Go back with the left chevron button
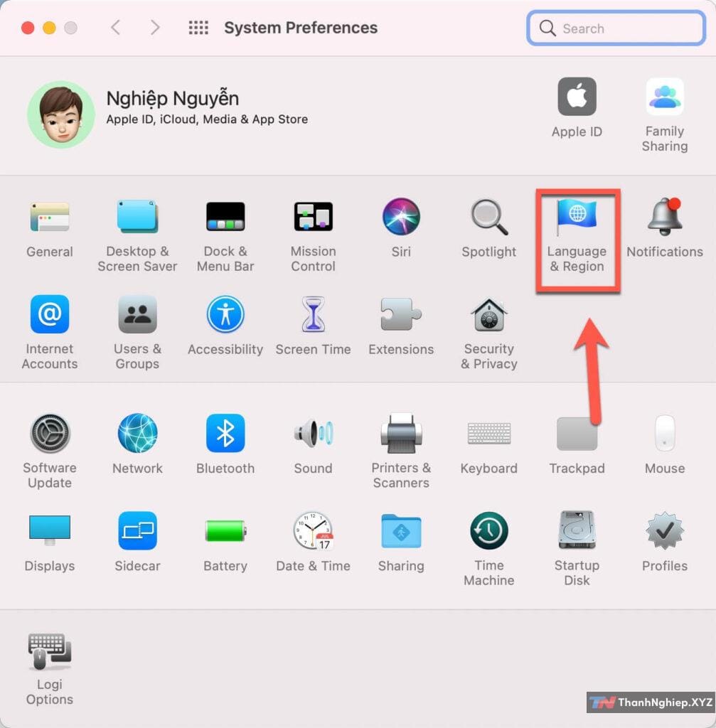 (116, 28)
